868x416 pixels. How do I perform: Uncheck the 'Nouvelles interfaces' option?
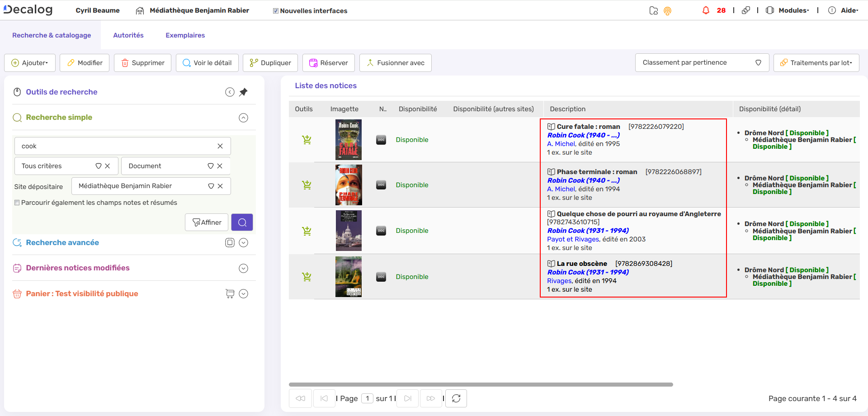point(274,10)
